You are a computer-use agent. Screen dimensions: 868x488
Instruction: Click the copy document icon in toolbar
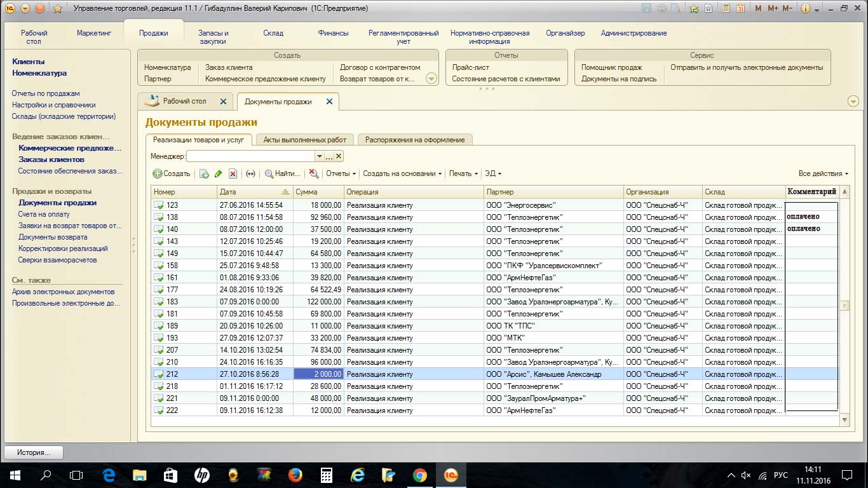(204, 173)
